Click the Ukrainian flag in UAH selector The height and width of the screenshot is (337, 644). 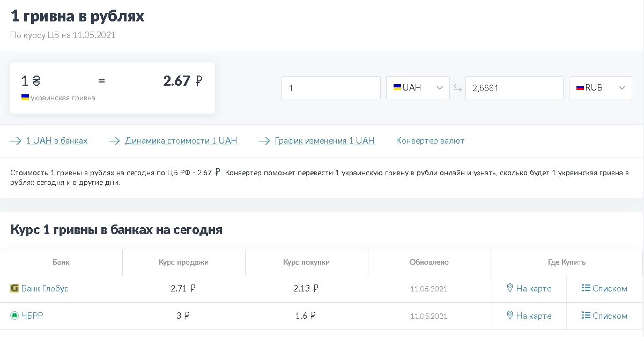(x=397, y=87)
